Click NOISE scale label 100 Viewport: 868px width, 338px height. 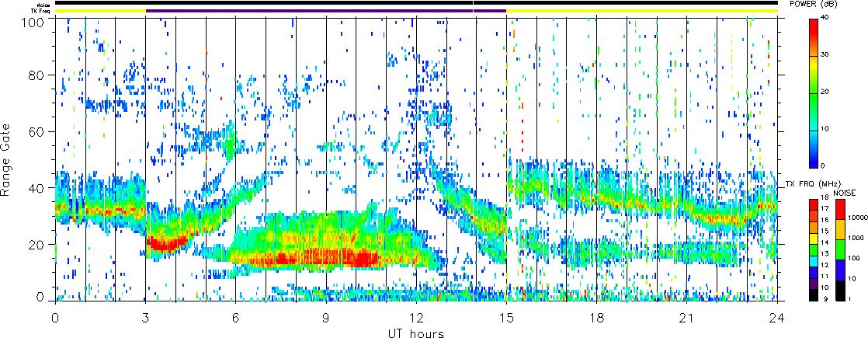click(853, 259)
